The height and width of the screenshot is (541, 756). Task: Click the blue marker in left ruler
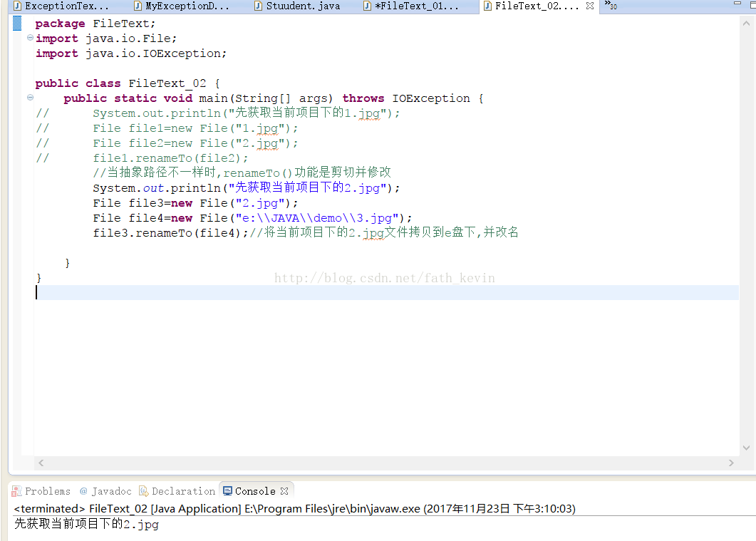[17, 23]
